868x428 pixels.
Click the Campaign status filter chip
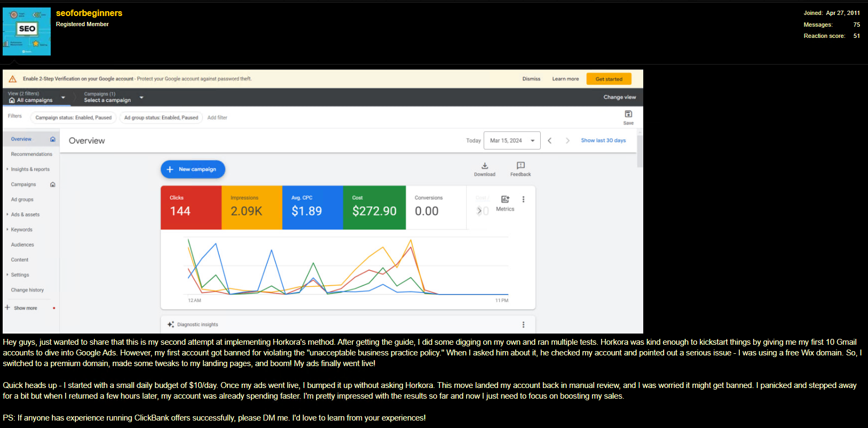74,117
